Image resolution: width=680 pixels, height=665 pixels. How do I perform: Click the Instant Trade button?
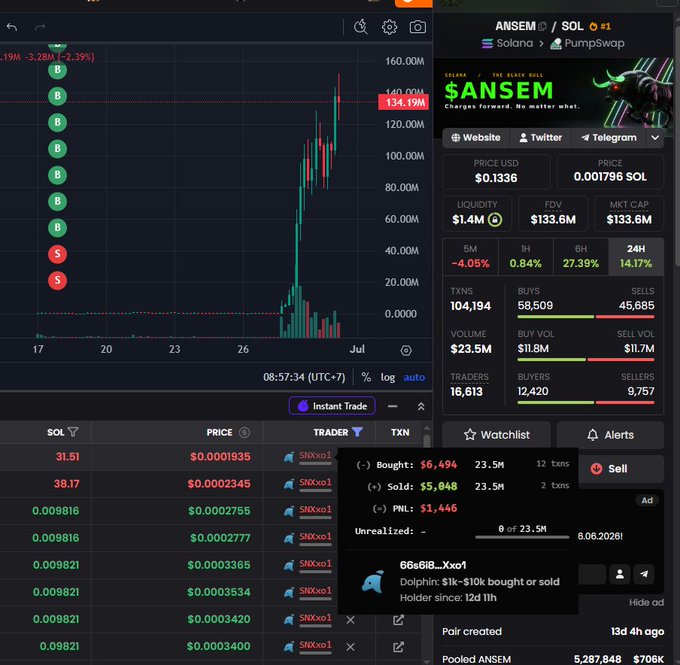(332, 406)
